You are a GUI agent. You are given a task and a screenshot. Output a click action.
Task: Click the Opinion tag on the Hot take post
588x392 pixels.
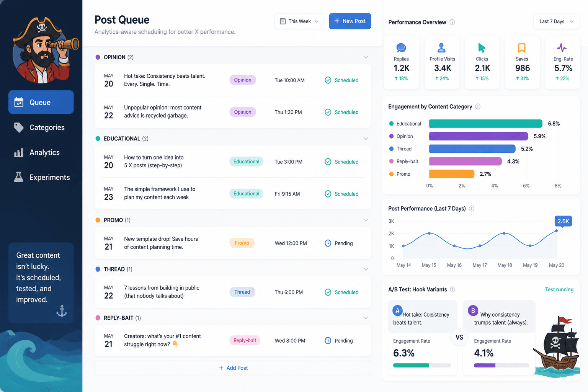tap(243, 80)
